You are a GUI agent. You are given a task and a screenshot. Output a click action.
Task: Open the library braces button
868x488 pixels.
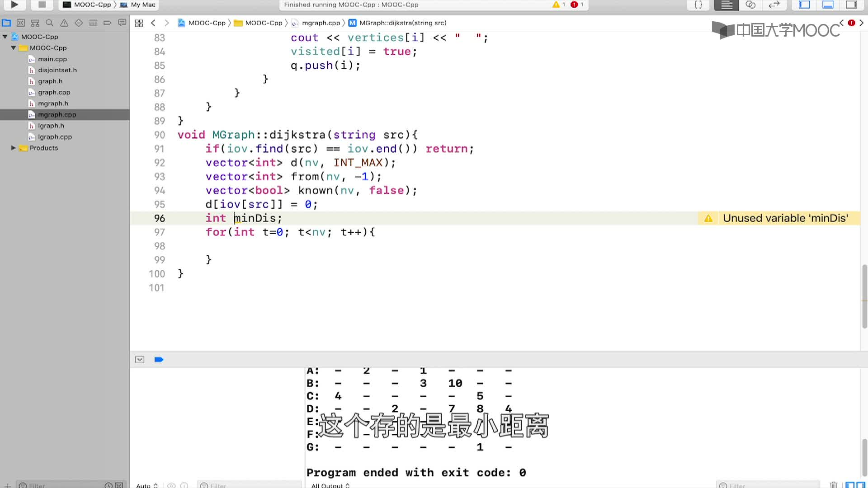(698, 5)
